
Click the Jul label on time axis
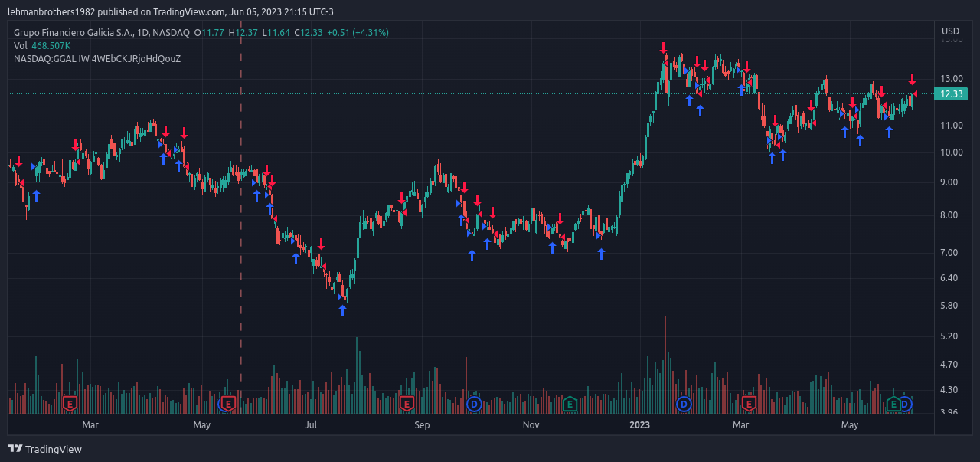coord(311,424)
